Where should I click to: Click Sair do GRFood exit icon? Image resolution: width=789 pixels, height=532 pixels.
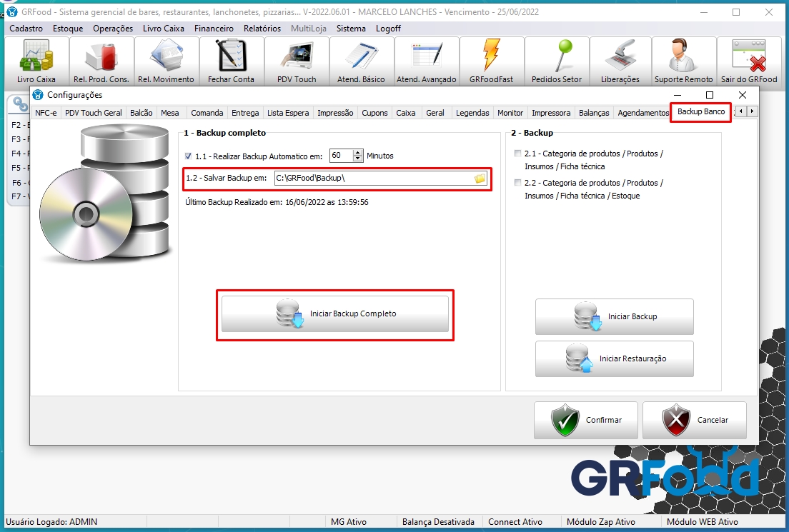[x=749, y=61]
